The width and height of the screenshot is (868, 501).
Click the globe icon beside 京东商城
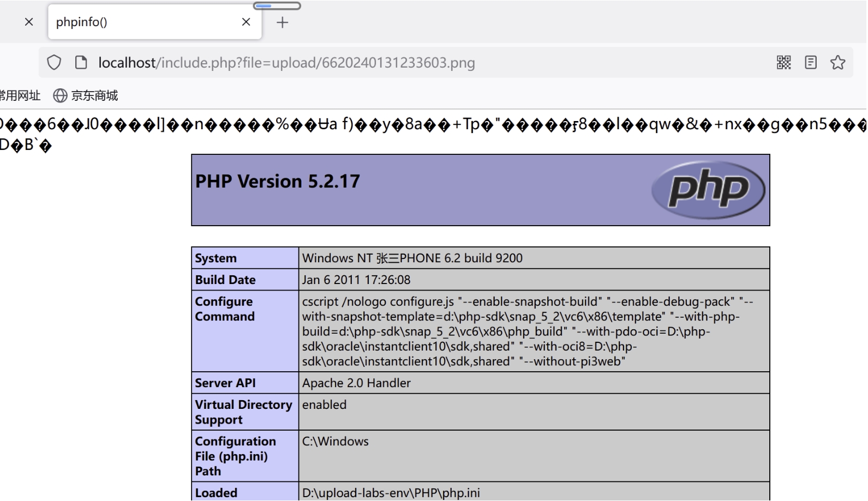click(60, 96)
